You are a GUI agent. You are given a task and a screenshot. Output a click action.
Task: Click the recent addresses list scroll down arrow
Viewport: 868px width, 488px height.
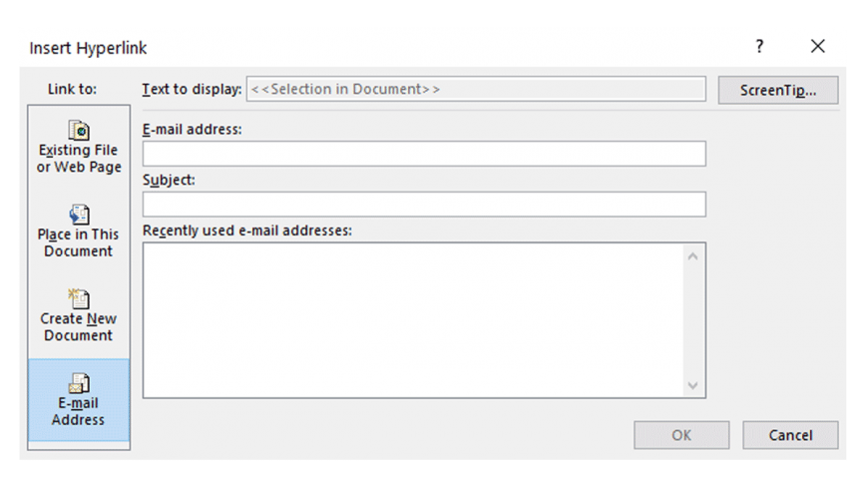coord(692,385)
